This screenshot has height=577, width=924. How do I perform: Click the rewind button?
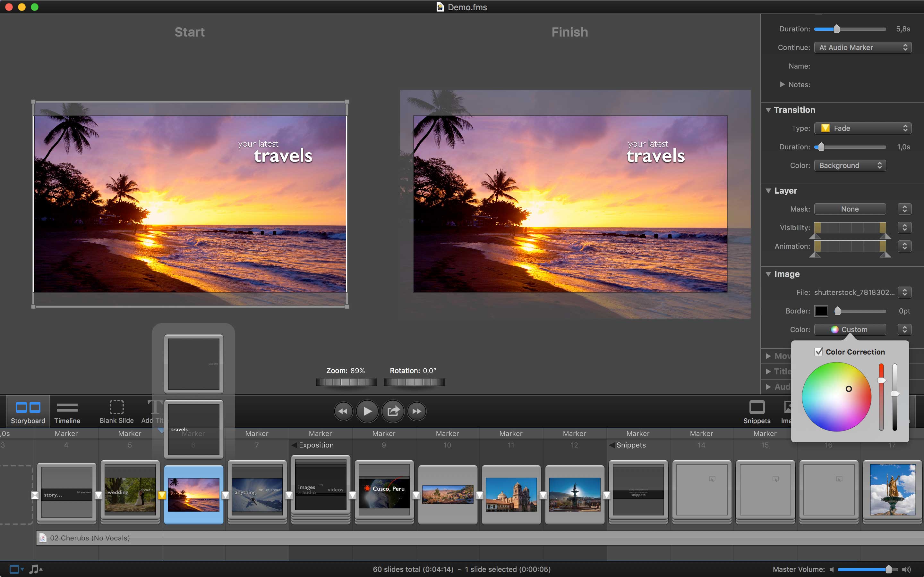343,411
